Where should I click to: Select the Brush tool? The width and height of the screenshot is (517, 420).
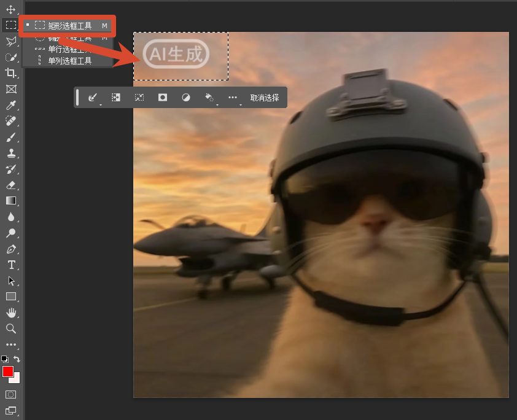10,137
